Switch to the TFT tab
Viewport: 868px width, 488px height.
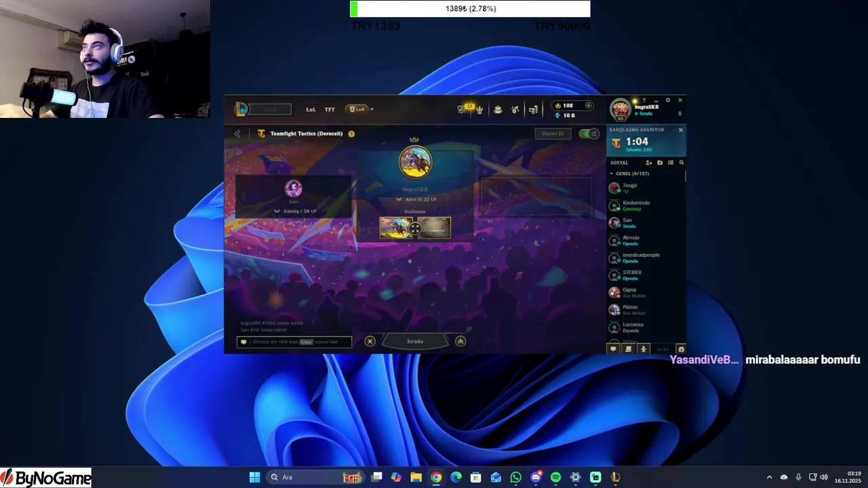[x=330, y=109]
